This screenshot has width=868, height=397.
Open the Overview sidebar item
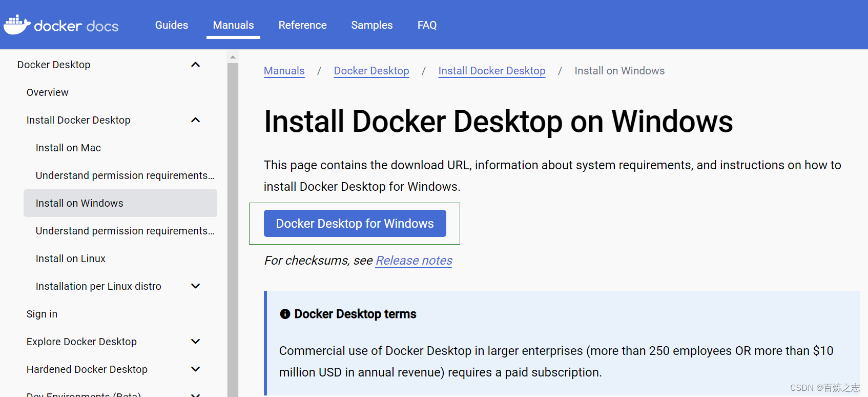(48, 92)
